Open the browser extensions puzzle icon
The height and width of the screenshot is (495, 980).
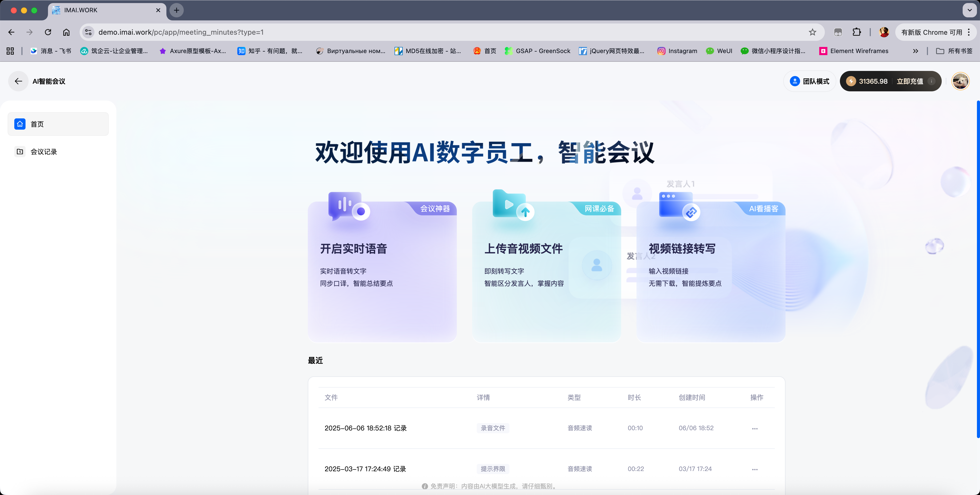(x=857, y=32)
